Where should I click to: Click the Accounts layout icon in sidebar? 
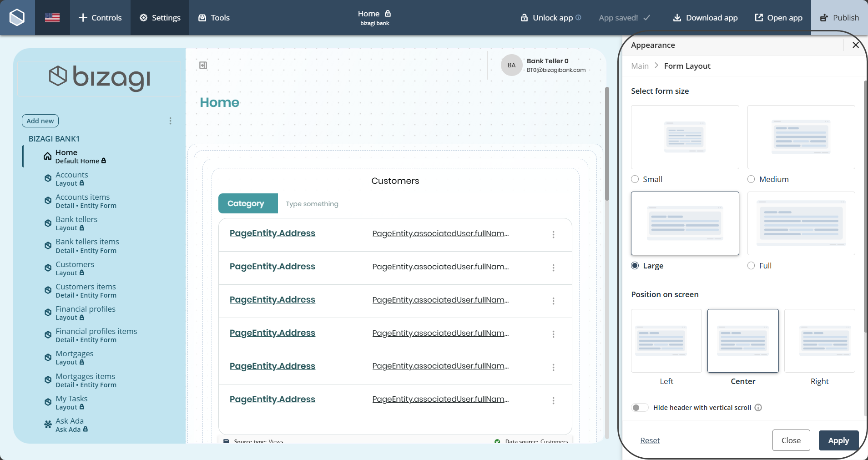coord(48,178)
